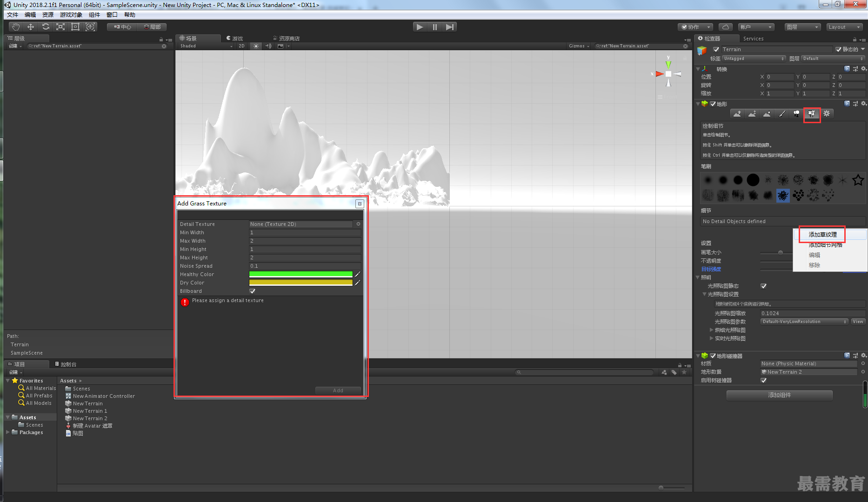
Task: Select the Rect transform tool
Action: coord(75,27)
